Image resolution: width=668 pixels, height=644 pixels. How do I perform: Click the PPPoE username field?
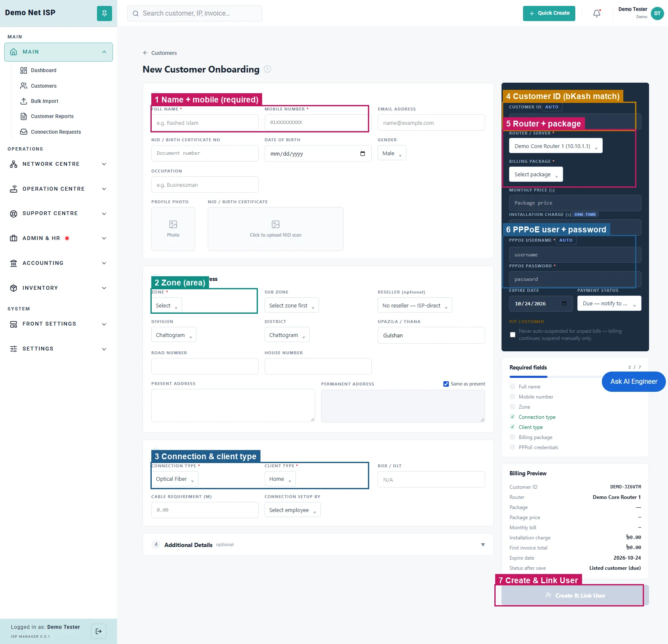pyautogui.click(x=575, y=255)
